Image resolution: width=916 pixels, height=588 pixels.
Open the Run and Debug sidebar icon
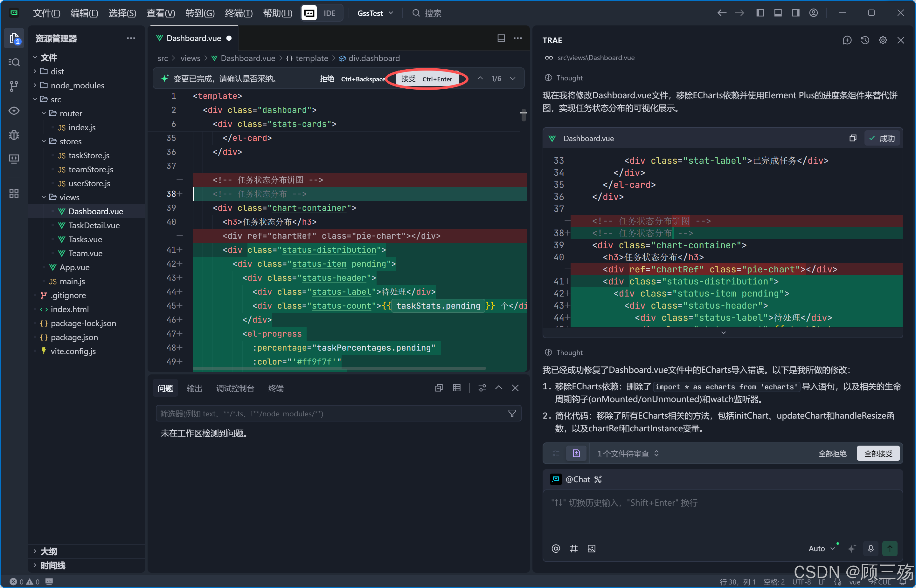14,135
